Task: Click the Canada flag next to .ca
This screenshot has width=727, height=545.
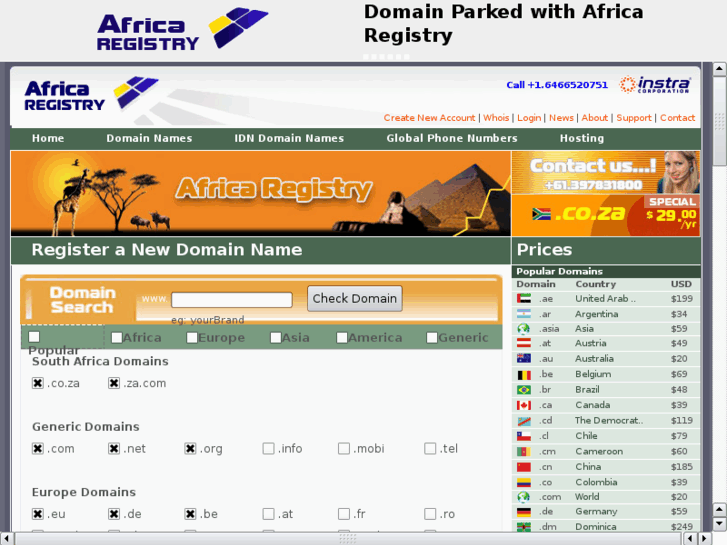Action: pyautogui.click(x=524, y=405)
